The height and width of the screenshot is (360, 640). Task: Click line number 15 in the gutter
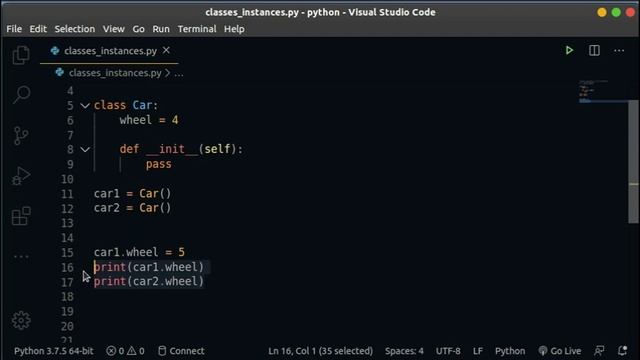67,253
